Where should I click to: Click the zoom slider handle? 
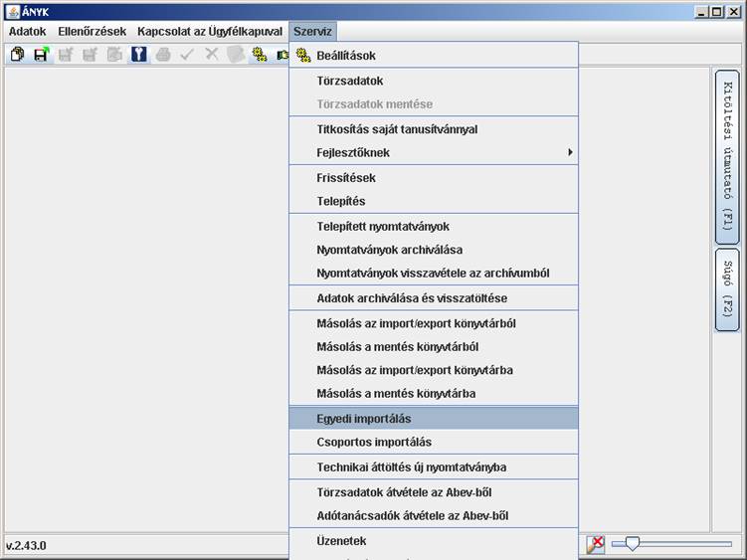tap(633, 544)
